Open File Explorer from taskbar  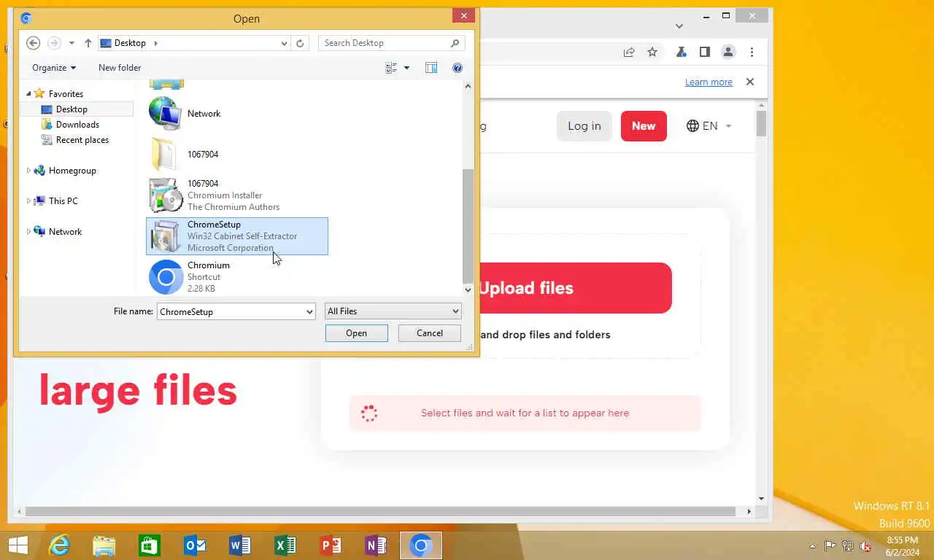pyautogui.click(x=104, y=545)
